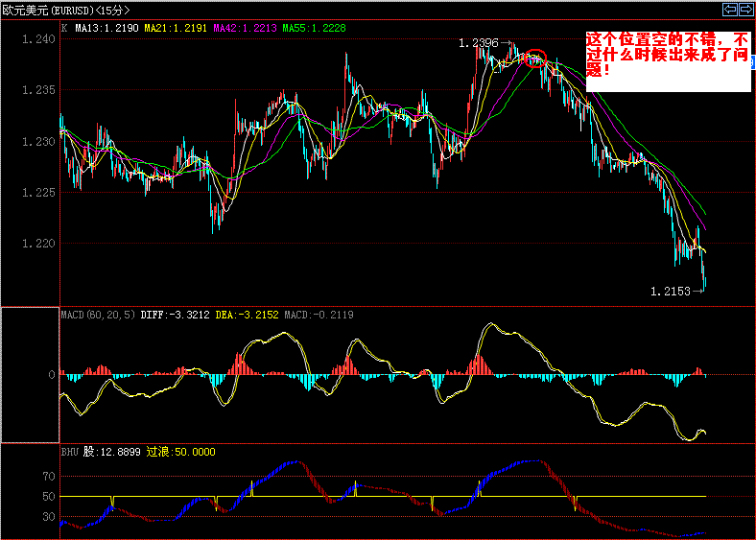Select the DEA:-3.2152 value

tap(247, 315)
